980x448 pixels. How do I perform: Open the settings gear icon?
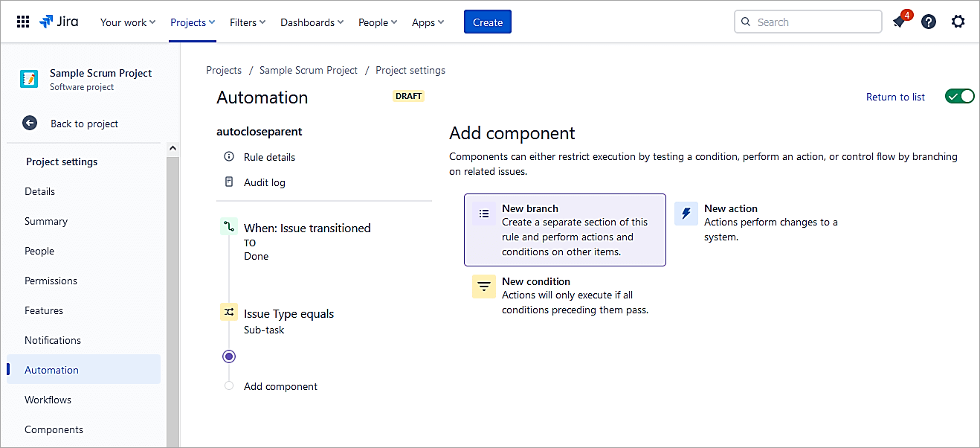958,22
